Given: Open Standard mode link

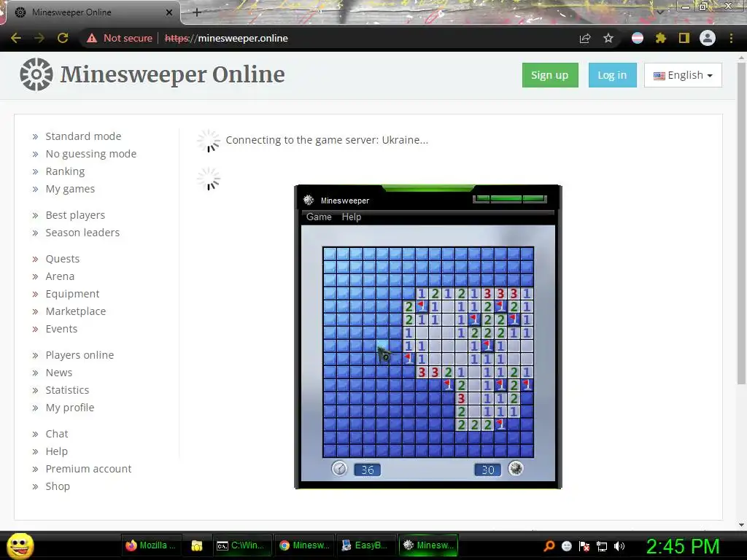Looking at the screenshot, I should coord(83,136).
